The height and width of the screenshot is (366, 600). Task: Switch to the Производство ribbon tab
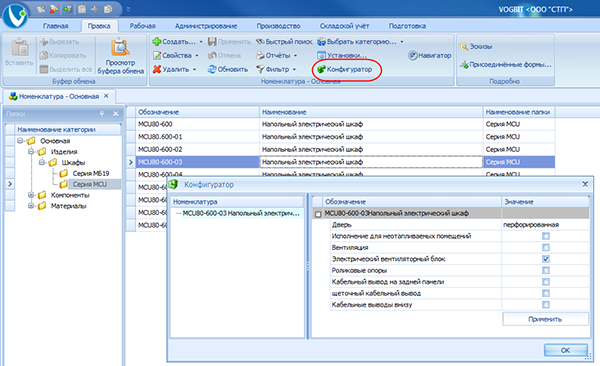pos(278,26)
